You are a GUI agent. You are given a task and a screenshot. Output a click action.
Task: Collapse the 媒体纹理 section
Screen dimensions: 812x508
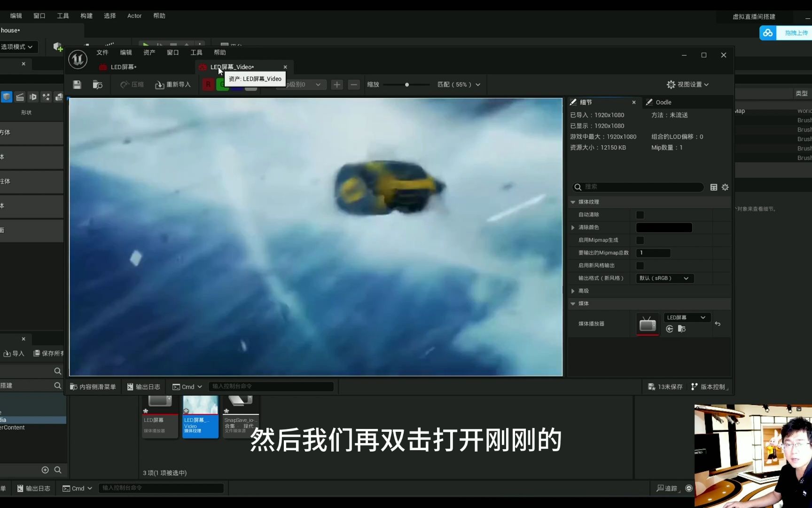573,202
